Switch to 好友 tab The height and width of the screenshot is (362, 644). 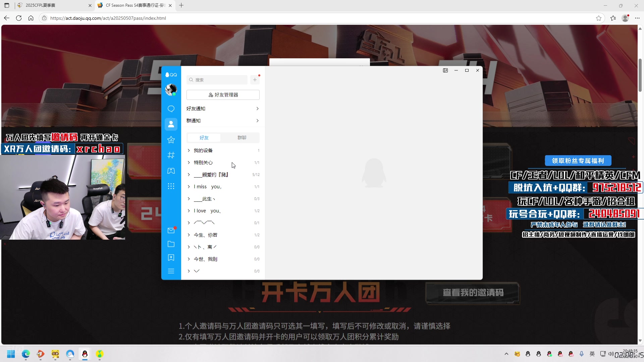(x=204, y=138)
